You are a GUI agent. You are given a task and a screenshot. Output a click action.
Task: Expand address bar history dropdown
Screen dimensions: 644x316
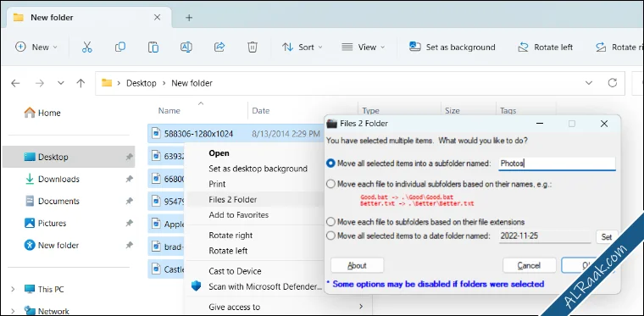(x=589, y=83)
